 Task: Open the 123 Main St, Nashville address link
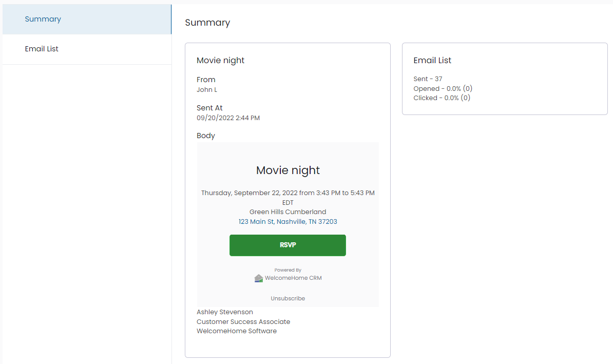pyautogui.click(x=288, y=222)
